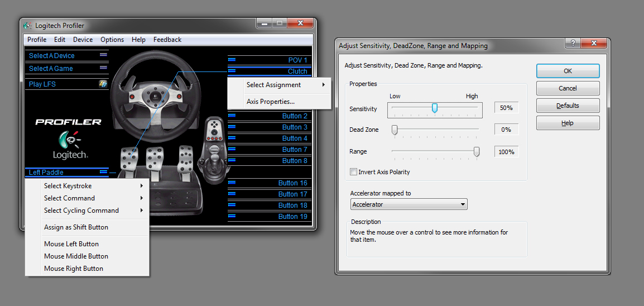Click the Defaults button
Image resolution: width=644 pixels, height=306 pixels.
coord(568,105)
